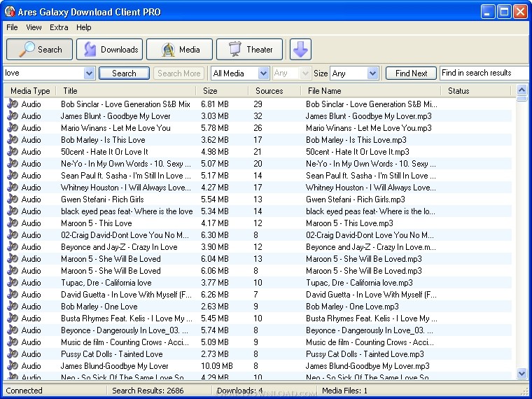The image size is (532, 399).
Task: Click Search Results: 2686 in status bar
Action: [x=148, y=391]
